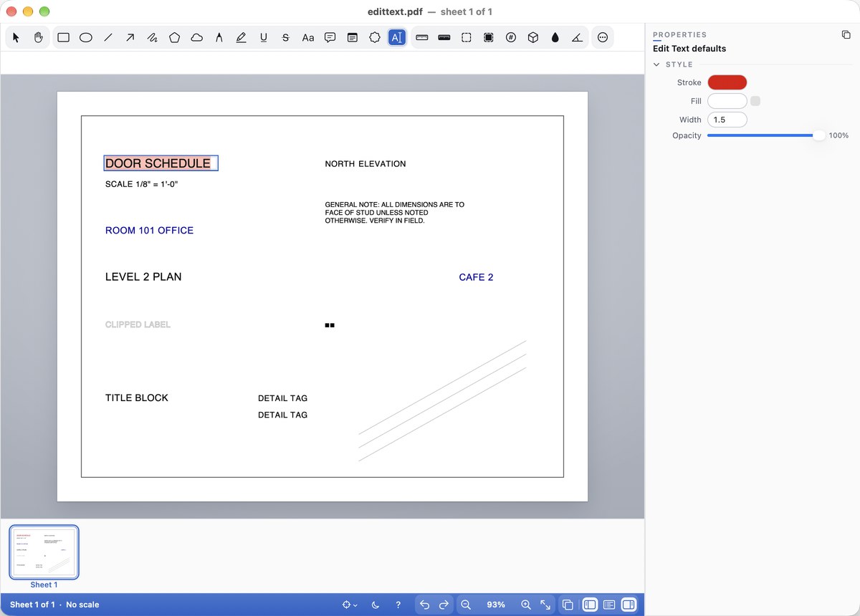This screenshot has height=616, width=860.
Task: Select the hand pan tool
Action: 39,38
